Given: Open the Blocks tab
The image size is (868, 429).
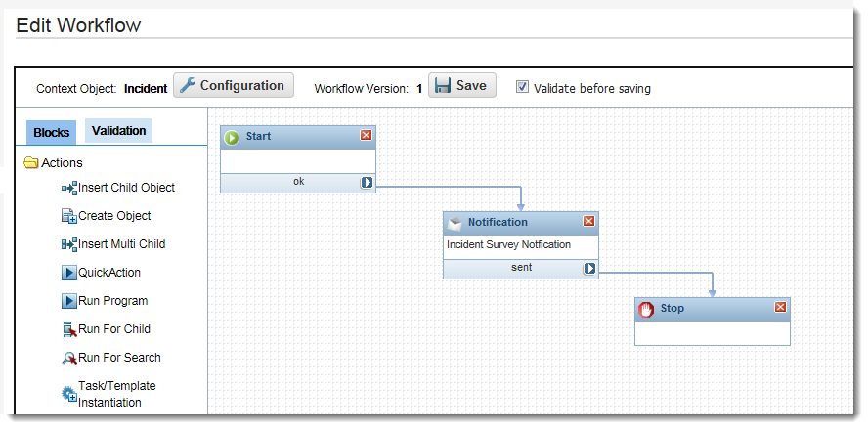Looking at the screenshot, I should (x=52, y=132).
